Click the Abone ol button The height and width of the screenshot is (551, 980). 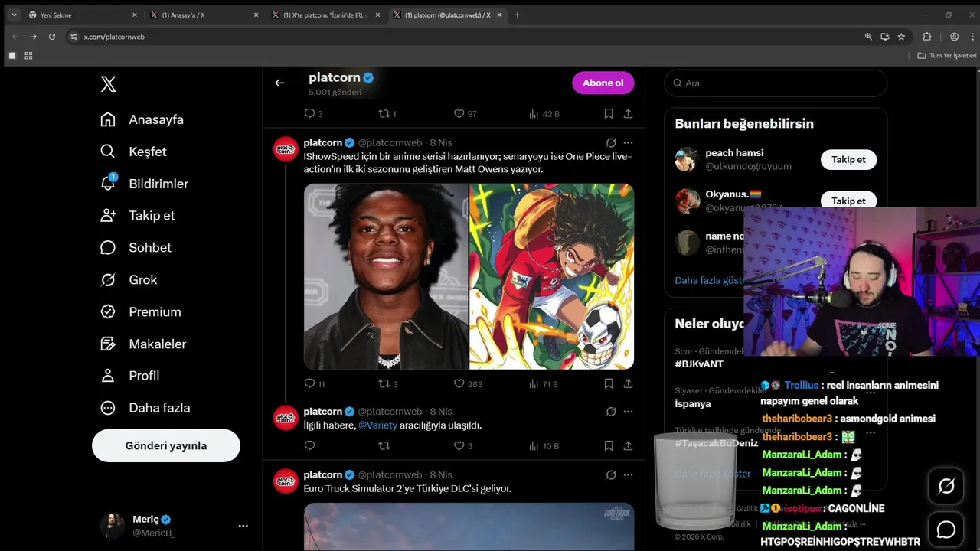[603, 83]
